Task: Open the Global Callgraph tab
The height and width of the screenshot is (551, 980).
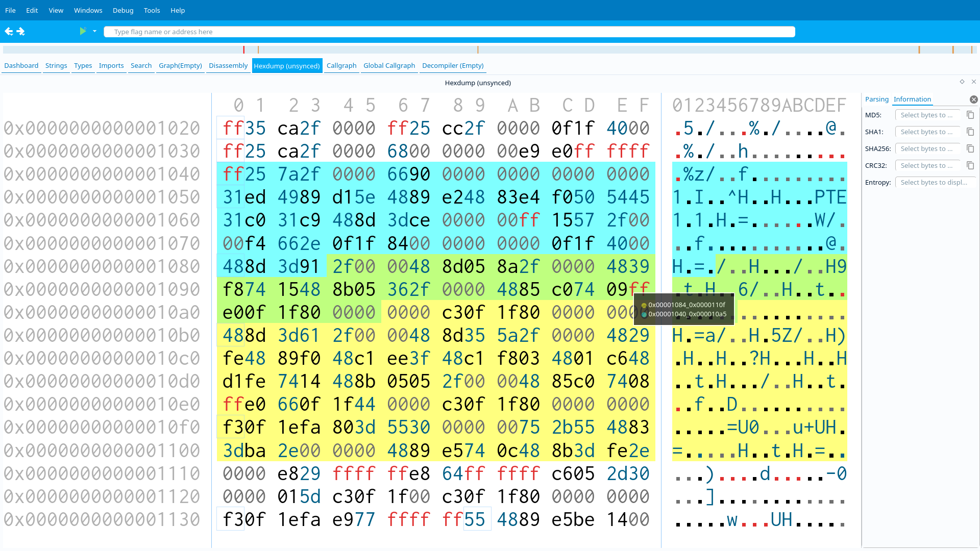Action: coord(389,66)
